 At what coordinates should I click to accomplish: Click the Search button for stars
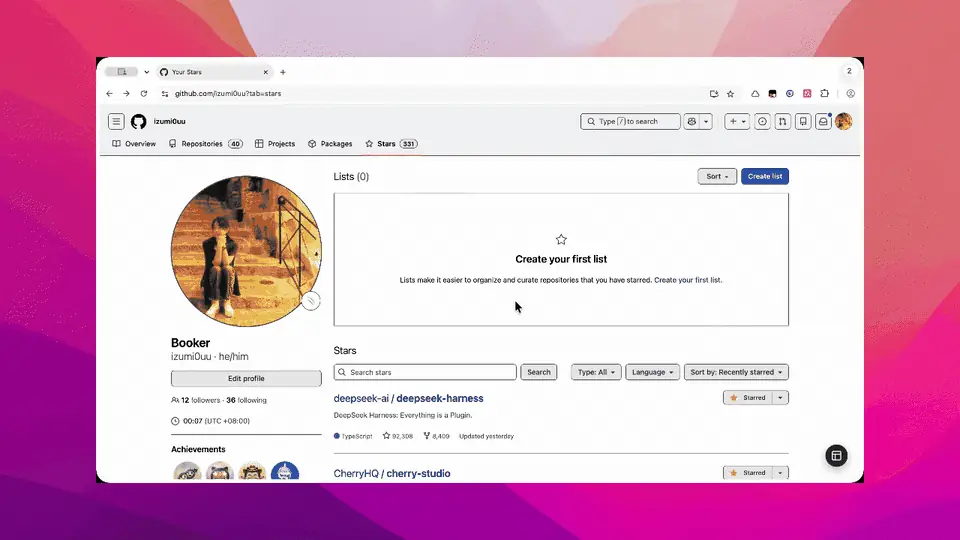[539, 372]
